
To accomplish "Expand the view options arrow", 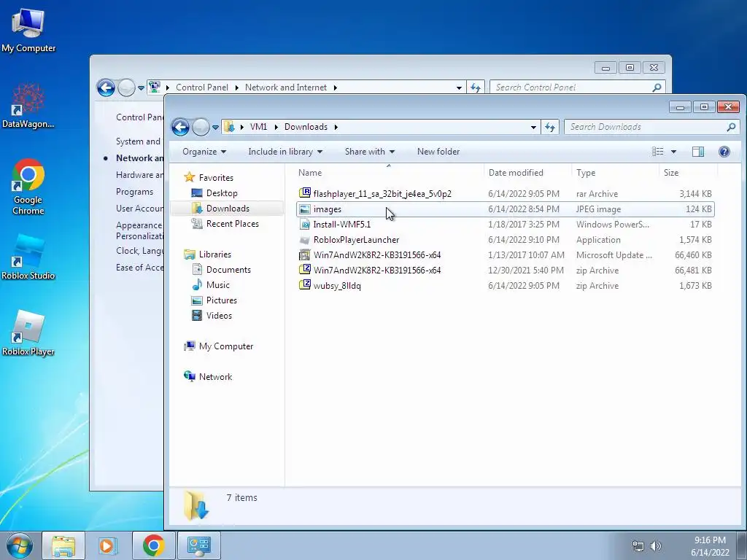I will (x=673, y=152).
